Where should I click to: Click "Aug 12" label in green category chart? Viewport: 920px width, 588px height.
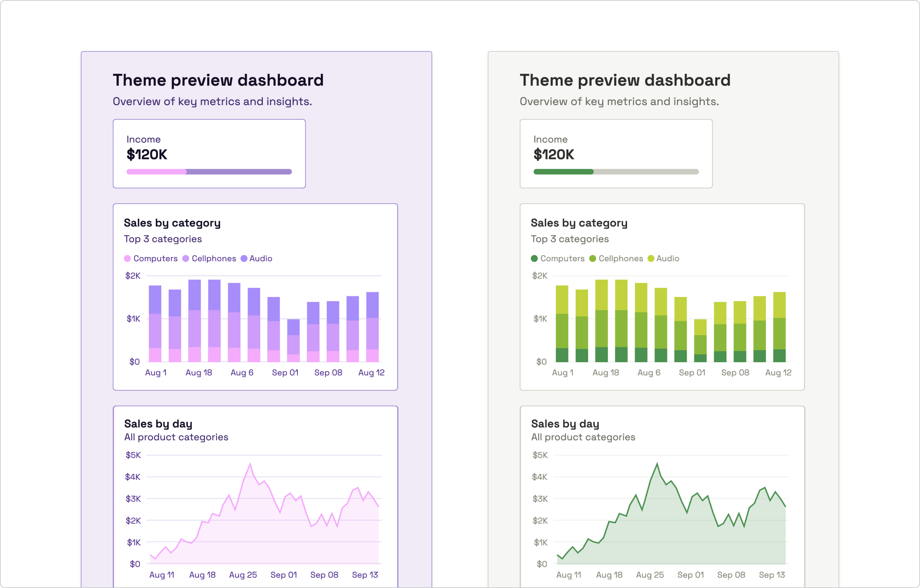[x=778, y=373]
